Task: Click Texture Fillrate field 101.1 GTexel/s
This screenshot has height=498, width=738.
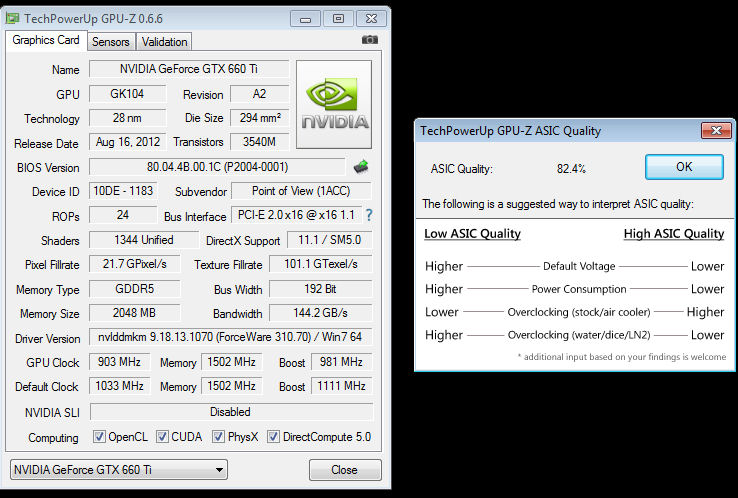Action: click(x=321, y=264)
